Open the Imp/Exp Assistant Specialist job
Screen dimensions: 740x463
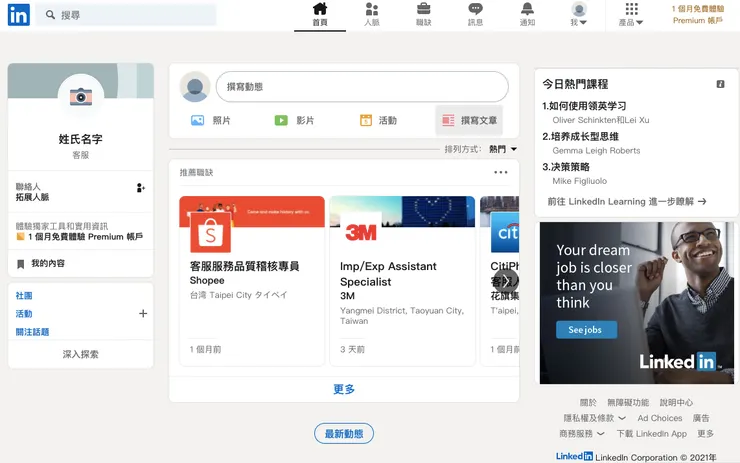(388, 274)
